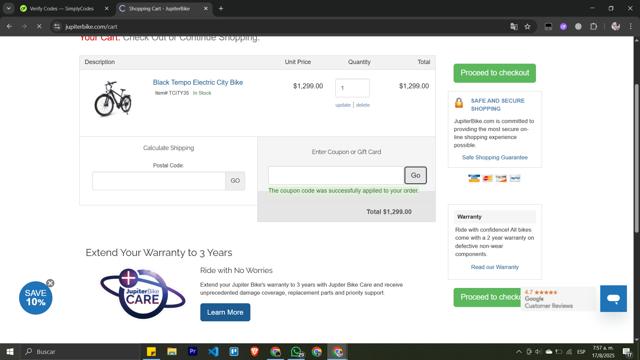Screen dimensions: 640x360
Task: Click the ESP keyboard language indicator
Action: pyautogui.click(x=581, y=352)
